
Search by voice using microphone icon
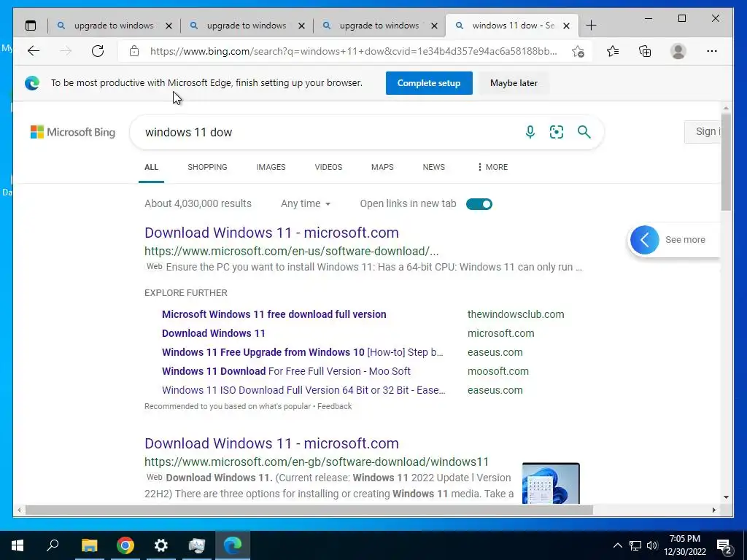[x=530, y=132]
